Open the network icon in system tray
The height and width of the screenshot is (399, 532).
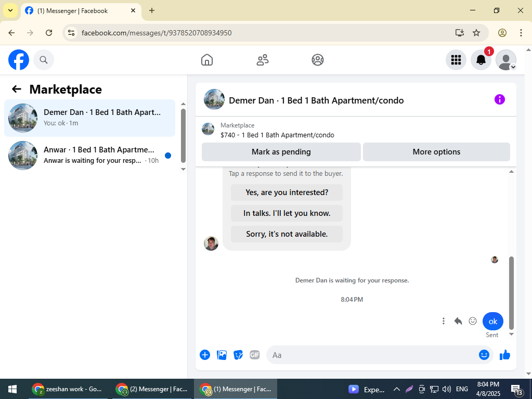(x=434, y=389)
